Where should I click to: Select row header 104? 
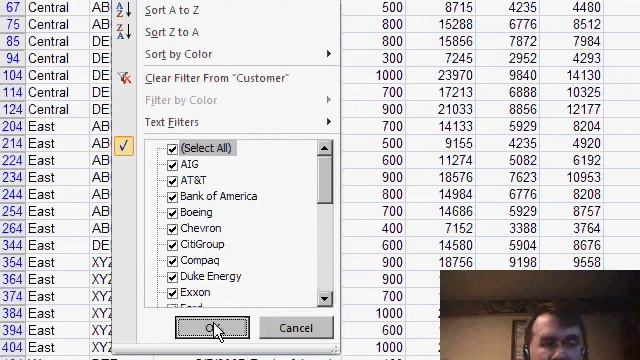coord(13,76)
